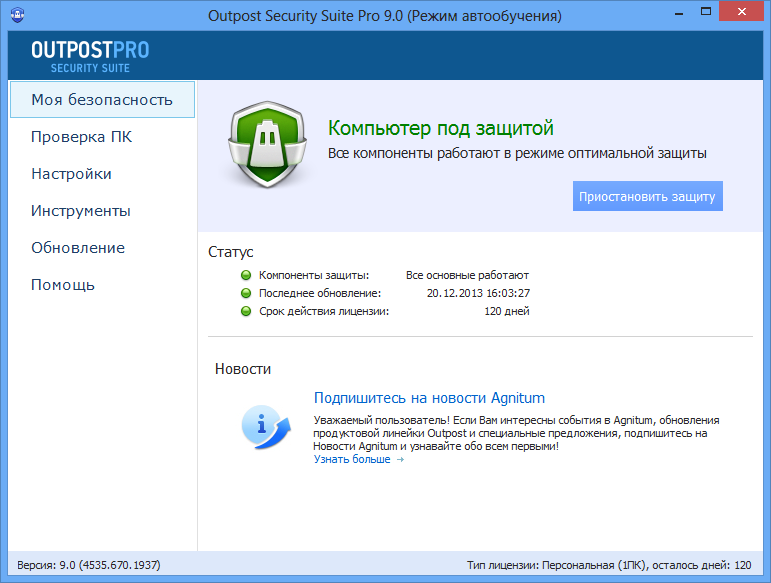
Task: Select Инструменты in the sidebar
Action: click(81, 211)
